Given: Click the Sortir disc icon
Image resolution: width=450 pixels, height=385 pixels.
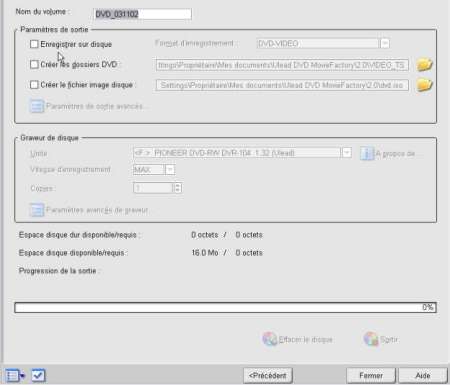Looking at the screenshot, I should [371, 339].
